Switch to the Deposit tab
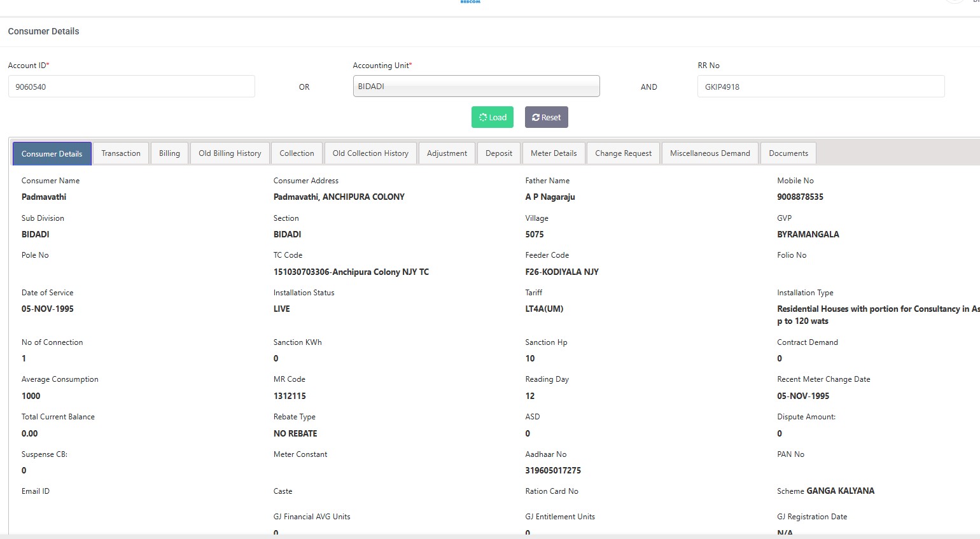This screenshot has height=539, width=980. tap(499, 153)
